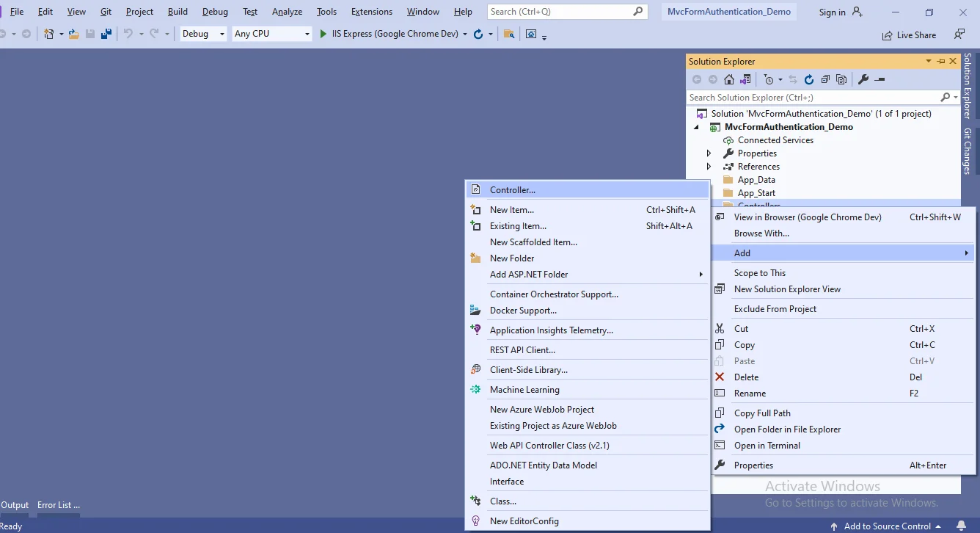Open the Analyze menu
Screen dimensions: 980x533
[287, 12]
